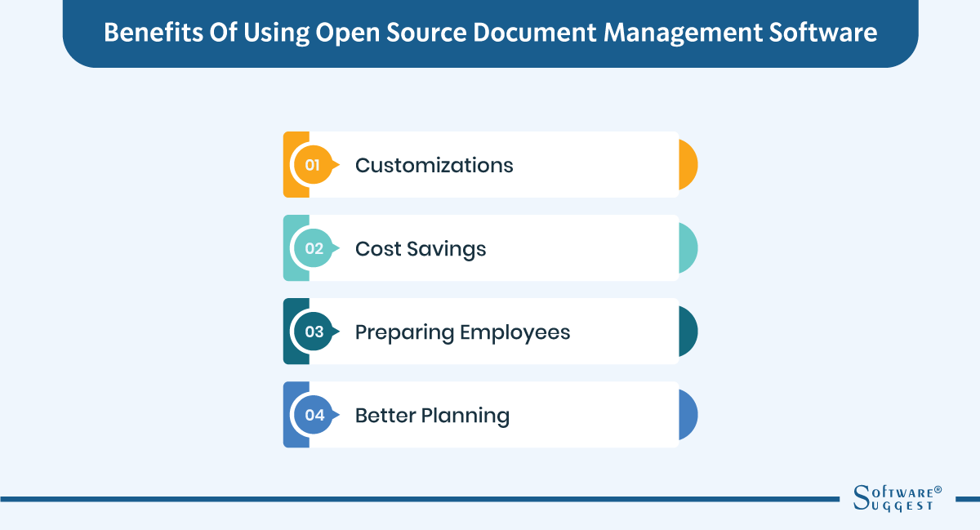980x530 pixels.
Task: Click the blue "04" circle badge
Action: click(x=313, y=414)
